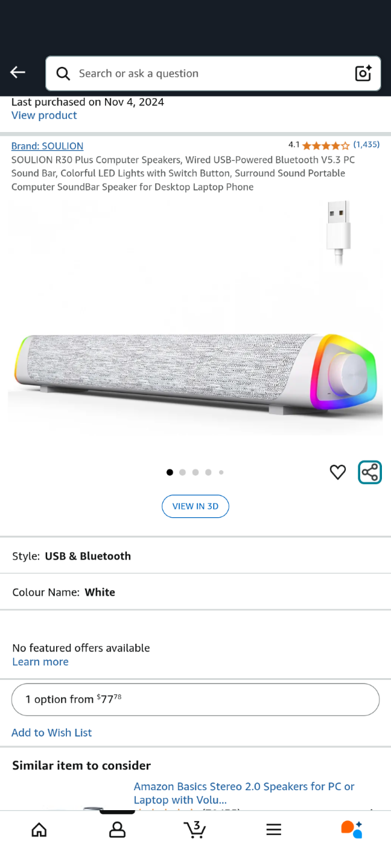391x868 pixels.
Task: Add product to favorites with heart icon
Action: (338, 473)
